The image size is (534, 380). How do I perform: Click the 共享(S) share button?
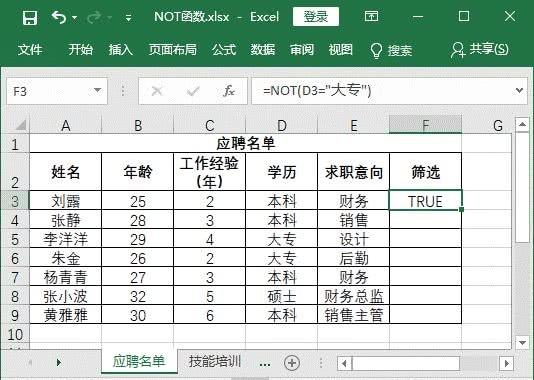click(x=480, y=50)
